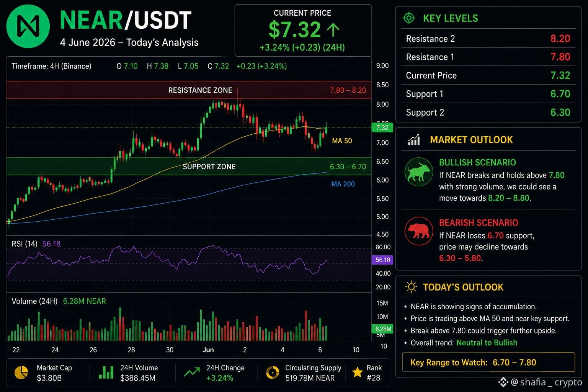Click the SUPPORT ZONE label on chart
This screenshot has height=392, width=588.
pyautogui.click(x=209, y=167)
